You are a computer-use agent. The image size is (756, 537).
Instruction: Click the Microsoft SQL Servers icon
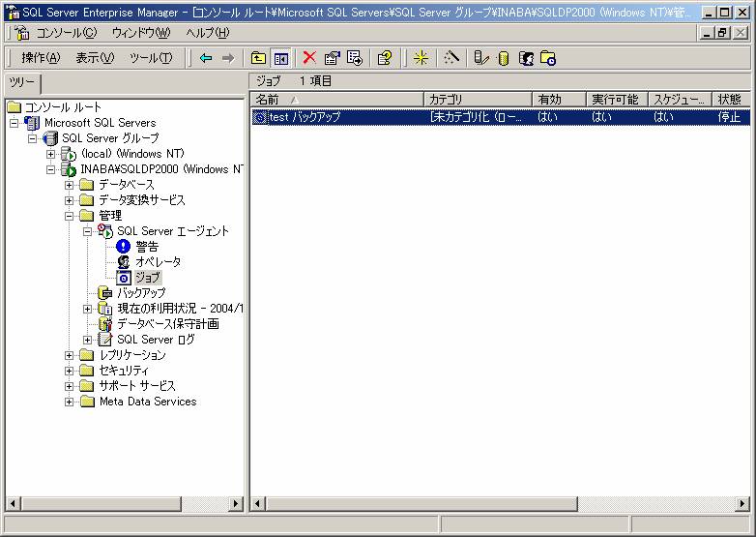tap(32, 123)
